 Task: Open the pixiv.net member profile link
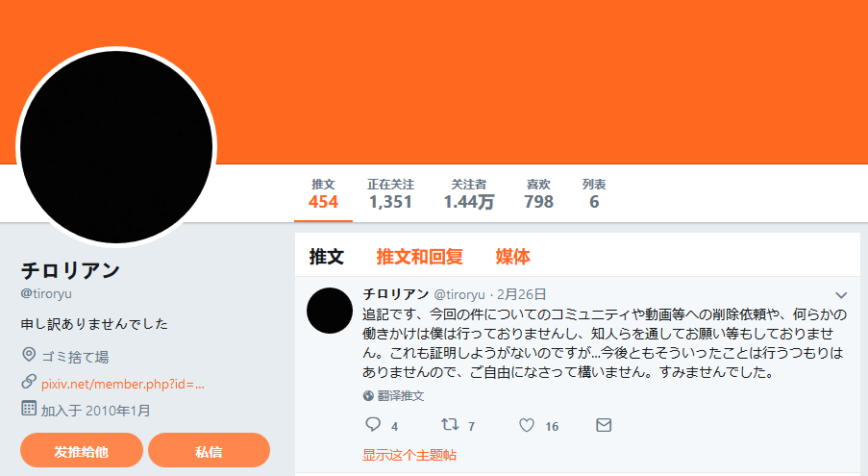click(x=123, y=384)
